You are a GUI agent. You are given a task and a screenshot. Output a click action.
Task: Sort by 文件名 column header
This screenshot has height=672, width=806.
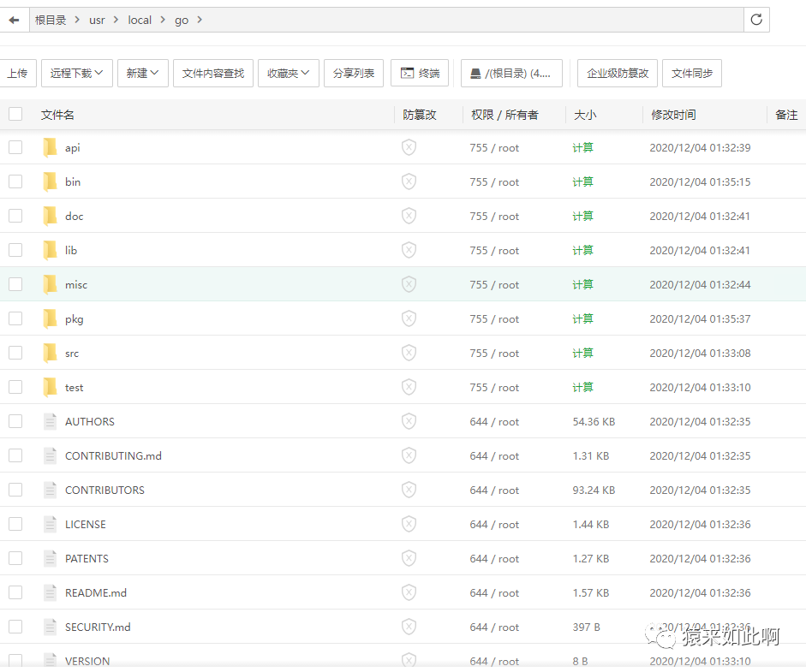57,115
